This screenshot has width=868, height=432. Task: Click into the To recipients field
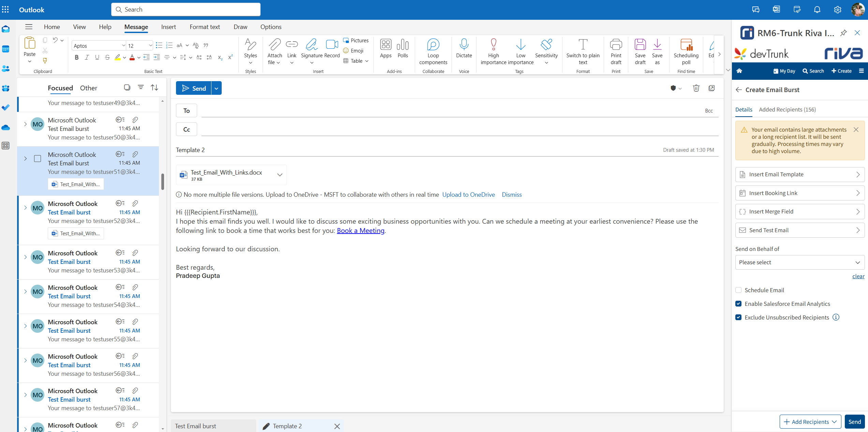point(450,111)
